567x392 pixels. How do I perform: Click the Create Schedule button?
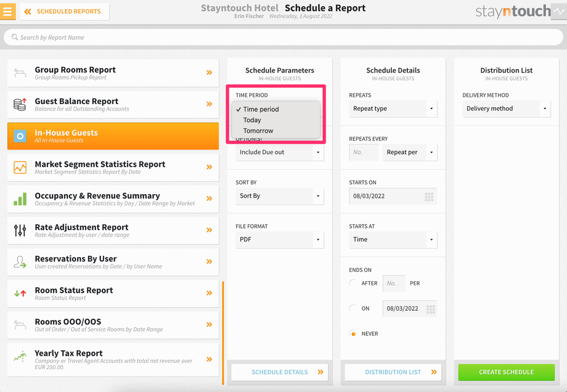pyautogui.click(x=506, y=372)
